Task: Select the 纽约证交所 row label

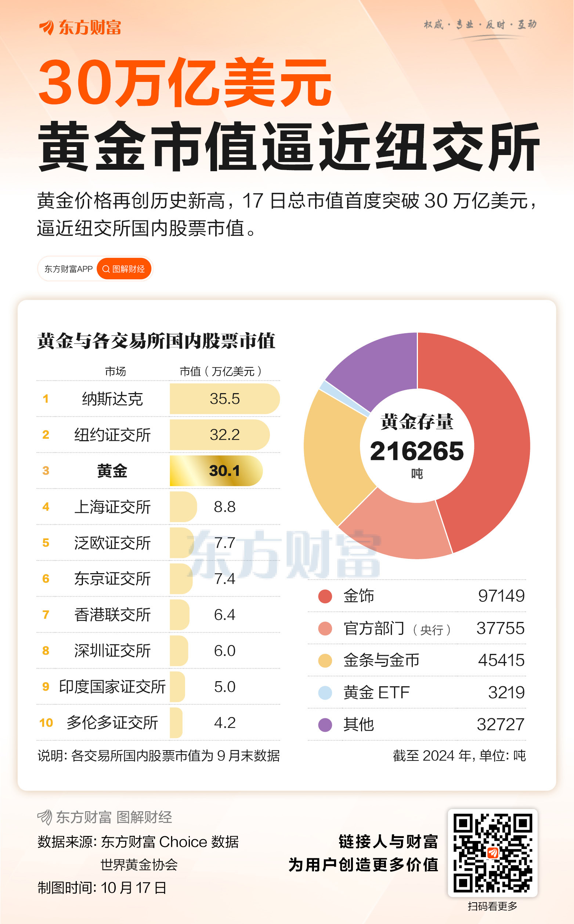Action: pos(112,435)
